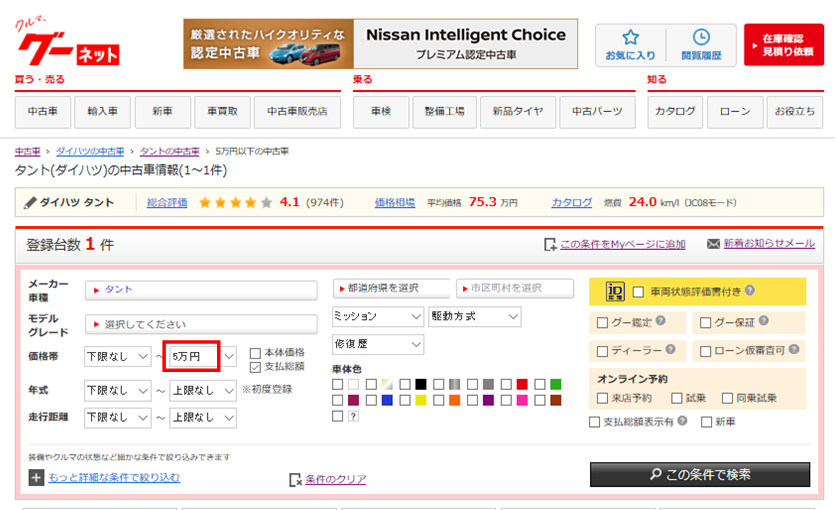Open the 都道府県を選択 selector
Image resolution: width=837 pixels, height=510 pixels.
coord(391,288)
